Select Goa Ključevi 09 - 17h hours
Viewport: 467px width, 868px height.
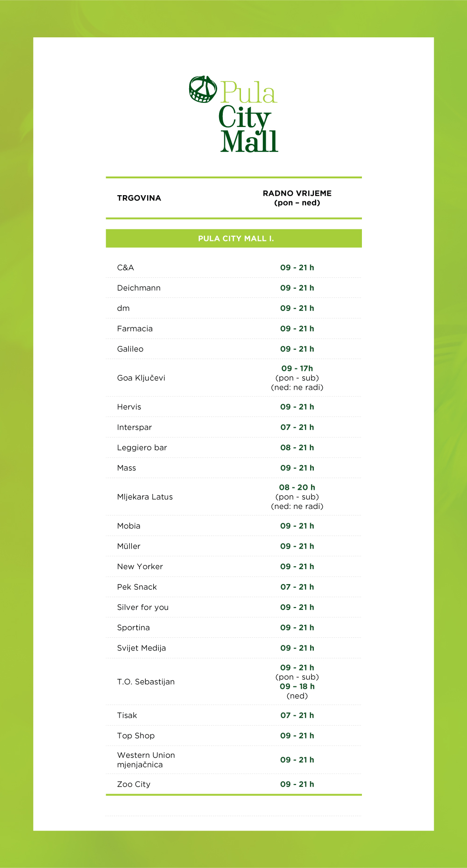coord(297,368)
